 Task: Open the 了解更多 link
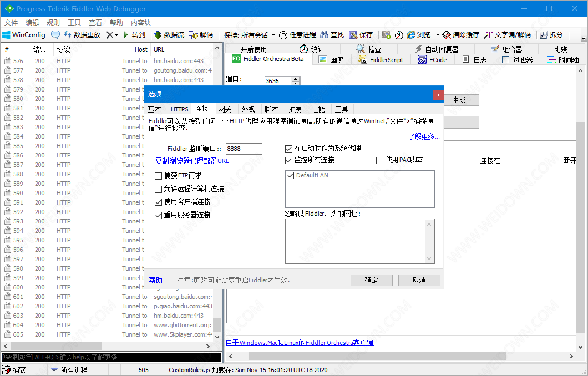pos(424,136)
